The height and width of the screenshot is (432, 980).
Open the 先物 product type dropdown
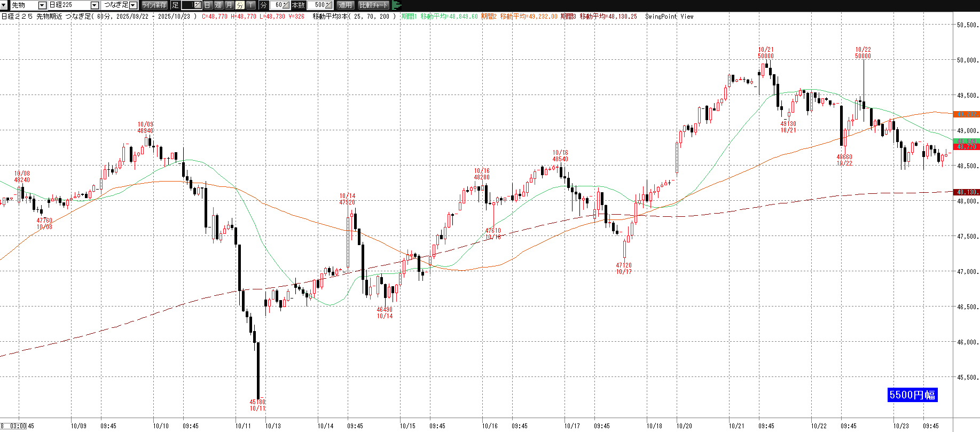42,5
